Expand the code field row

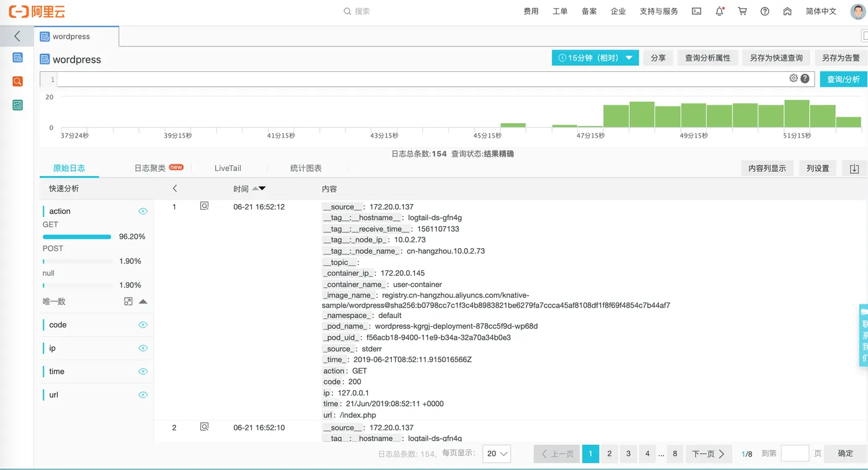pos(96,325)
